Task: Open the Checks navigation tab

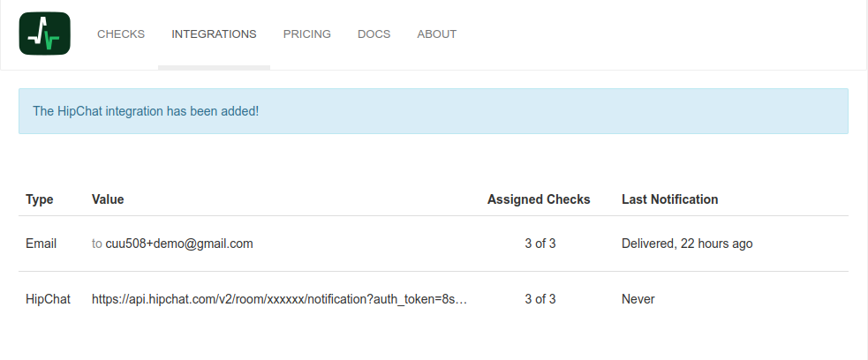Action: pos(121,34)
